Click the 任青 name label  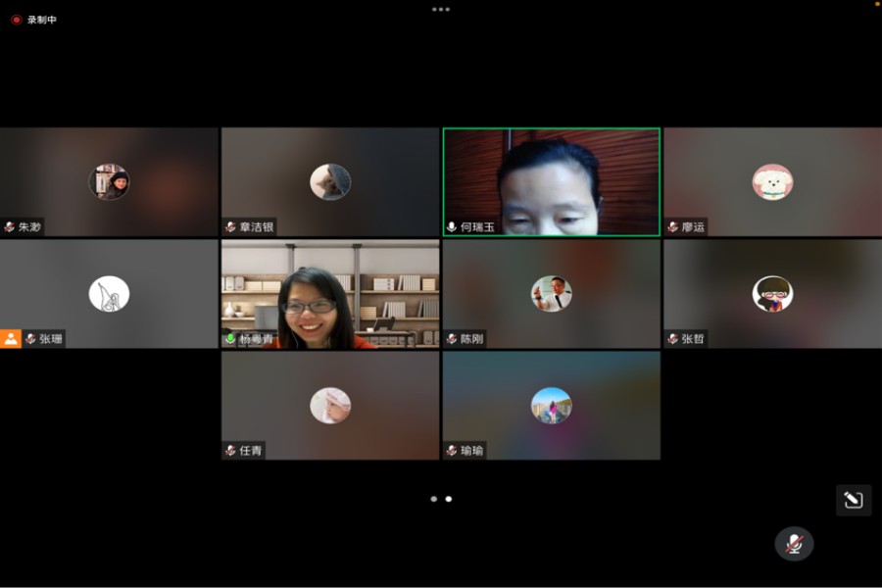coord(251,451)
